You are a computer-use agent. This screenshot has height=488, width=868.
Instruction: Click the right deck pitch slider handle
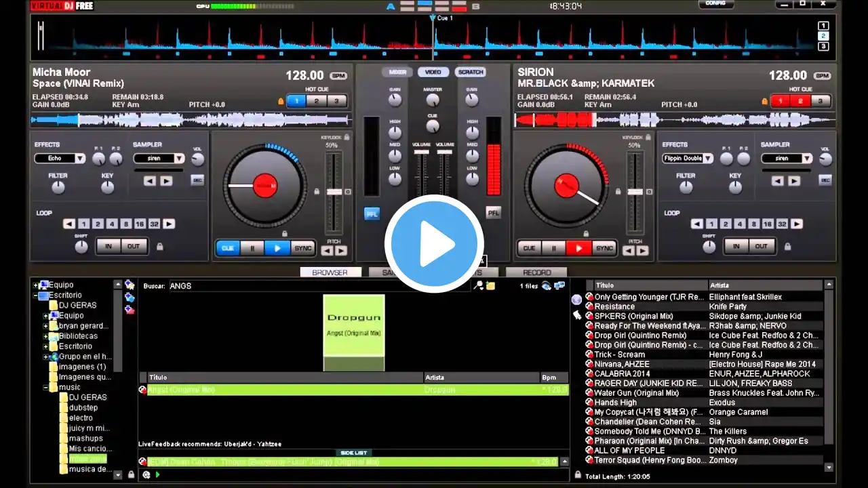click(x=636, y=192)
